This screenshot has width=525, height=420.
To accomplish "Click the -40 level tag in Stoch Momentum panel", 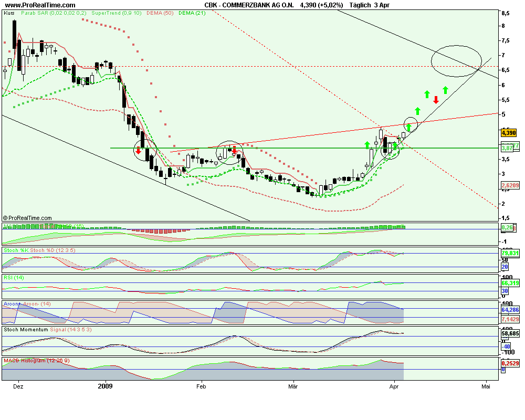I will click(506, 346).
